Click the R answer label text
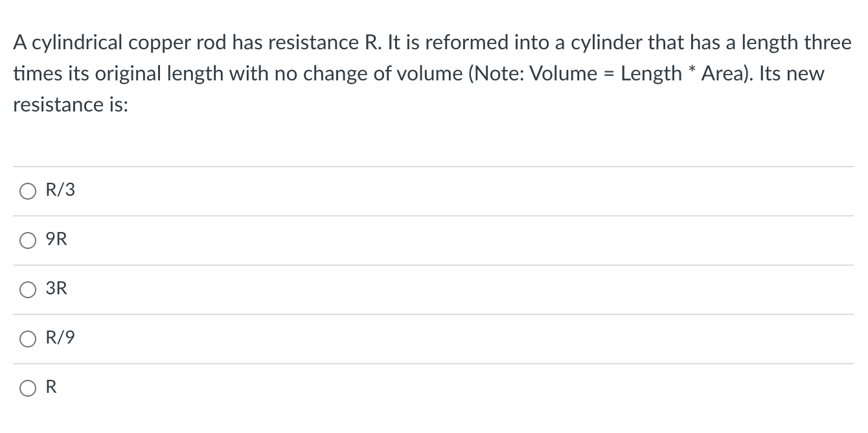 coord(51,387)
